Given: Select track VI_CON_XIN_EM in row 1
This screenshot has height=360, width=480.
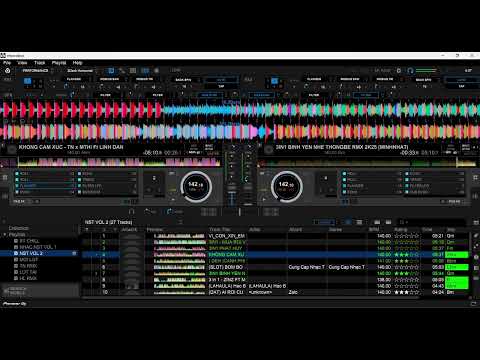Looking at the screenshot, I should pyautogui.click(x=227, y=236).
